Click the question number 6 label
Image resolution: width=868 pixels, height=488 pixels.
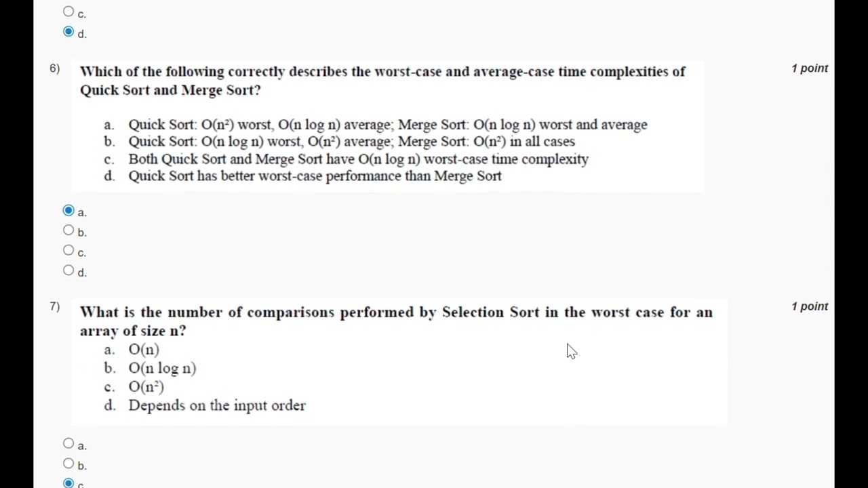pyautogui.click(x=54, y=68)
